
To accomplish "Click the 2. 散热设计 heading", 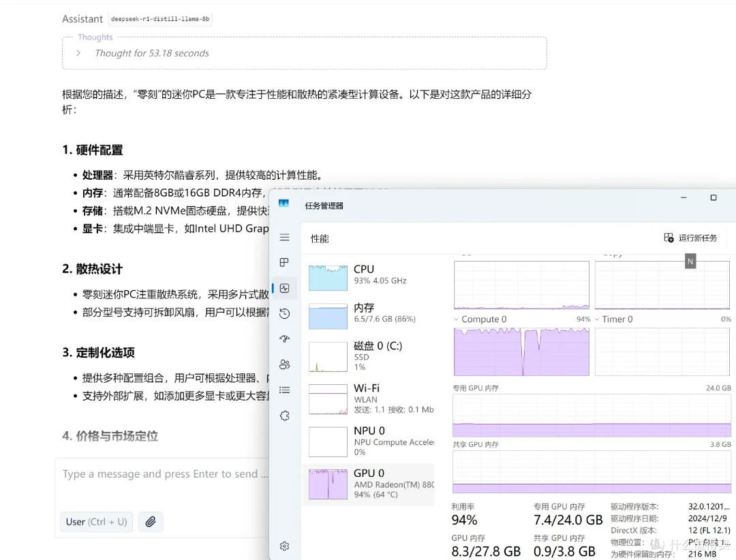I will [93, 269].
